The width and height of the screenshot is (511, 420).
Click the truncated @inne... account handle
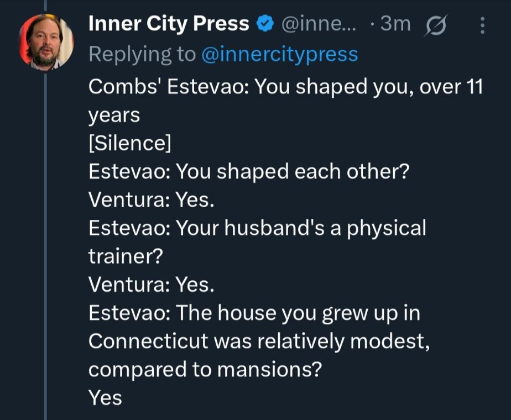coord(320,24)
